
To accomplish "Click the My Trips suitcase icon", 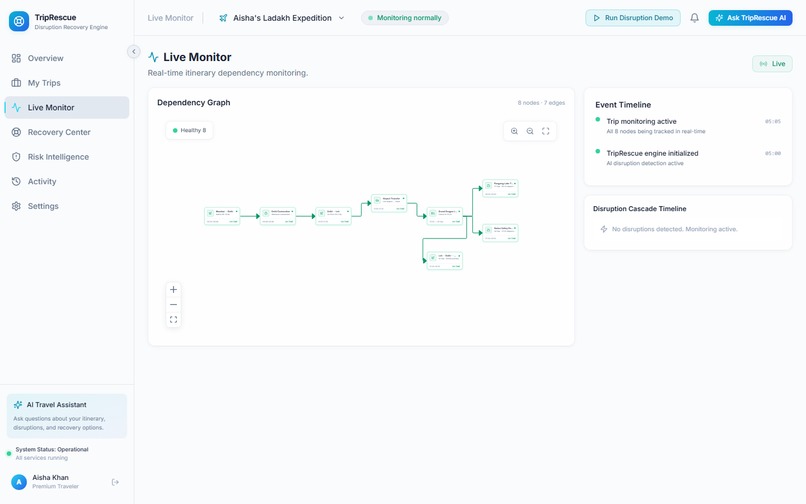I will [x=16, y=83].
